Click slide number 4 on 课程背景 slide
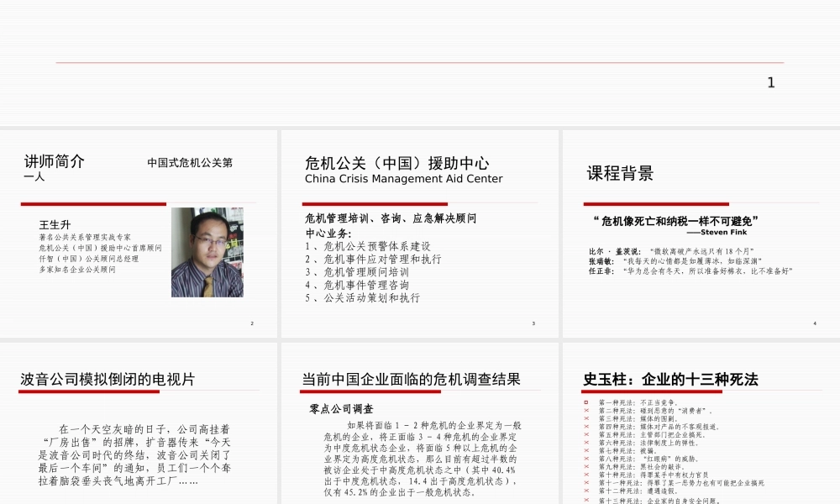 click(815, 323)
